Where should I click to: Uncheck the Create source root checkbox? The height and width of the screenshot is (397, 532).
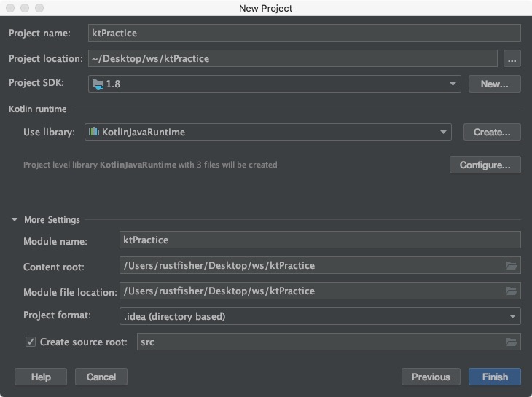pos(31,342)
